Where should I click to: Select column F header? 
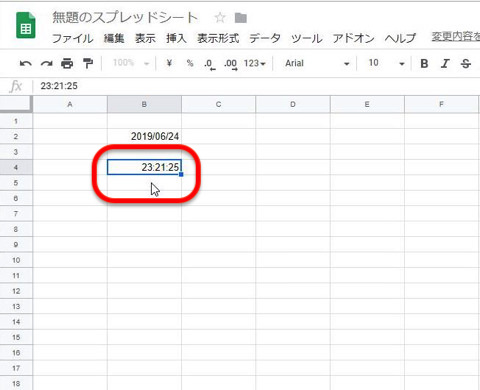point(441,104)
